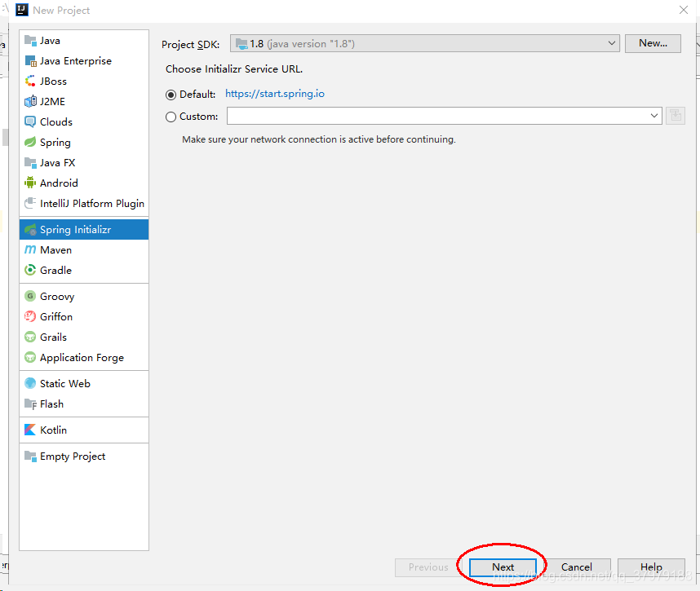Click the Spring Initializr icon

pyautogui.click(x=30, y=230)
